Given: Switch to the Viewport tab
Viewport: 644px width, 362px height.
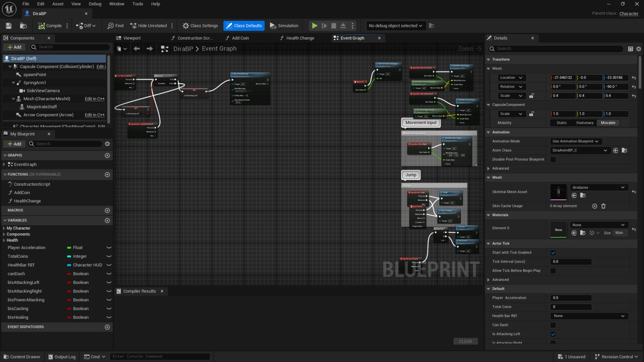Looking at the screenshot, I should (132, 38).
